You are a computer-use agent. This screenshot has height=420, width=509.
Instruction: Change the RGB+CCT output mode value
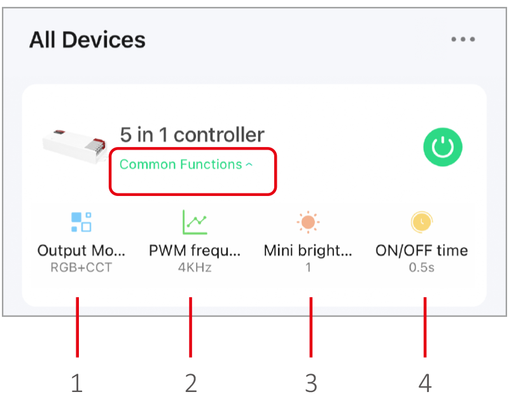point(81,267)
